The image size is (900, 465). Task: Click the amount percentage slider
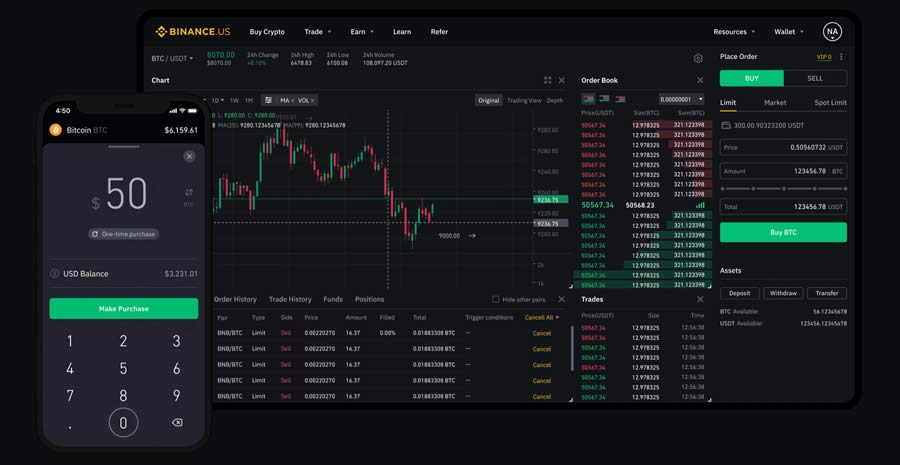click(x=783, y=188)
